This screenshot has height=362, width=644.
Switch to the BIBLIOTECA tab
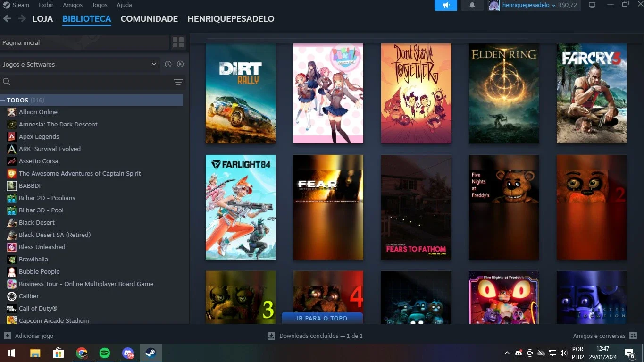pos(87,19)
